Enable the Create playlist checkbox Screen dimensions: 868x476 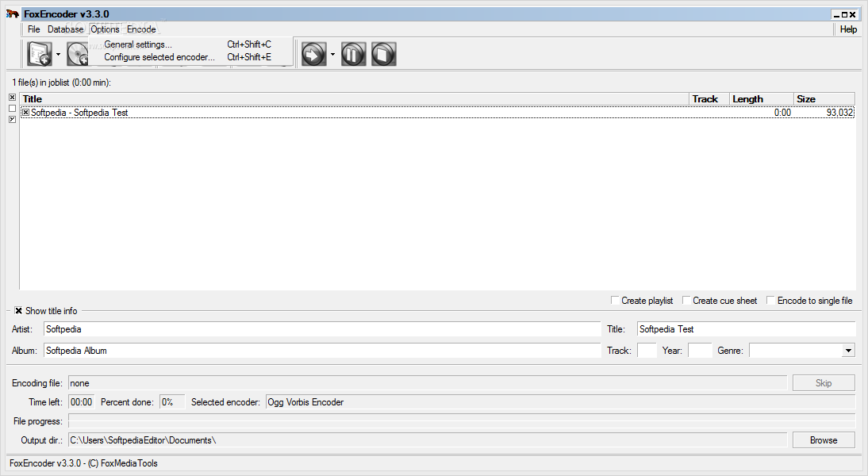click(x=614, y=300)
